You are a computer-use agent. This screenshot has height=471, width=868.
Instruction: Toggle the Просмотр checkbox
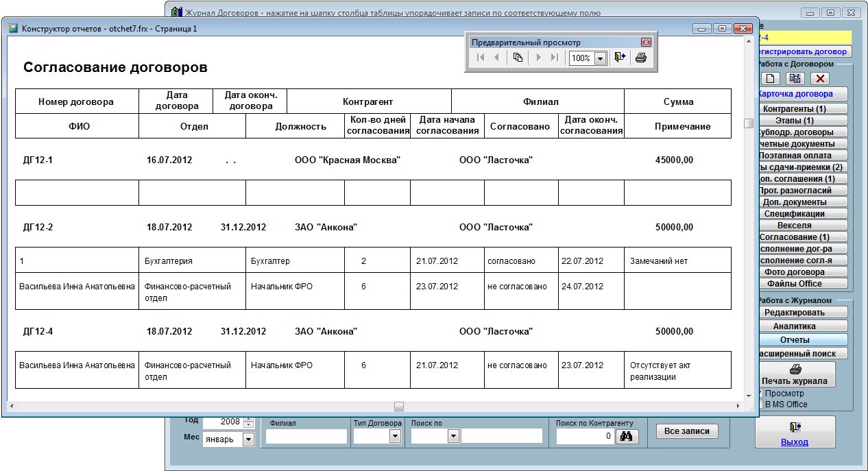(x=760, y=394)
